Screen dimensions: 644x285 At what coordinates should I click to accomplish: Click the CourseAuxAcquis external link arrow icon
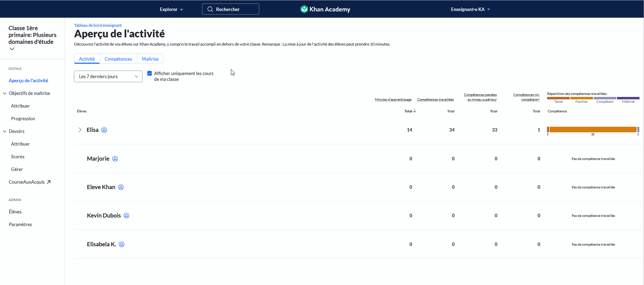(49, 182)
